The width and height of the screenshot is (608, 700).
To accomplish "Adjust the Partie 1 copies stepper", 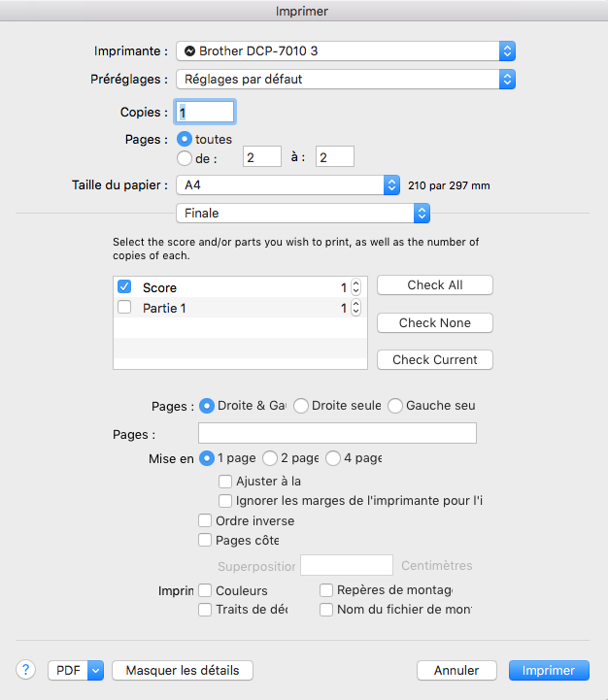I will (355, 308).
